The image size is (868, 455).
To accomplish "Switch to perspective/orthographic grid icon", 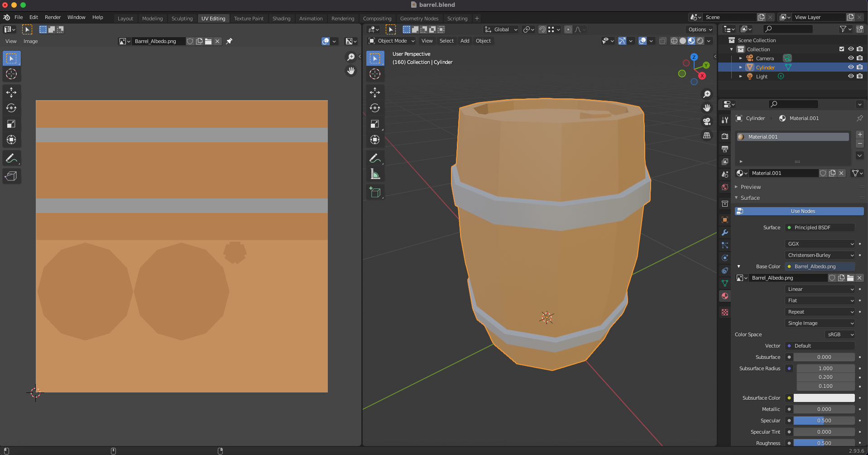I will [706, 136].
